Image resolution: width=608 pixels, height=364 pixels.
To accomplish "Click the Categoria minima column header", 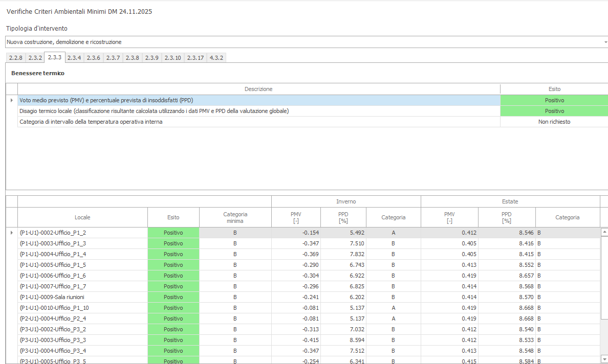I will [x=235, y=217].
